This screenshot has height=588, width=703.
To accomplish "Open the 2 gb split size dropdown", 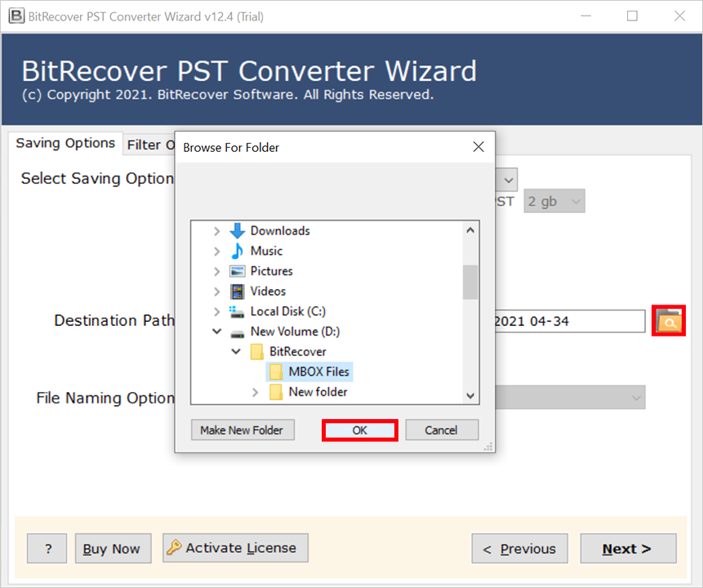I will (x=554, y=201).
